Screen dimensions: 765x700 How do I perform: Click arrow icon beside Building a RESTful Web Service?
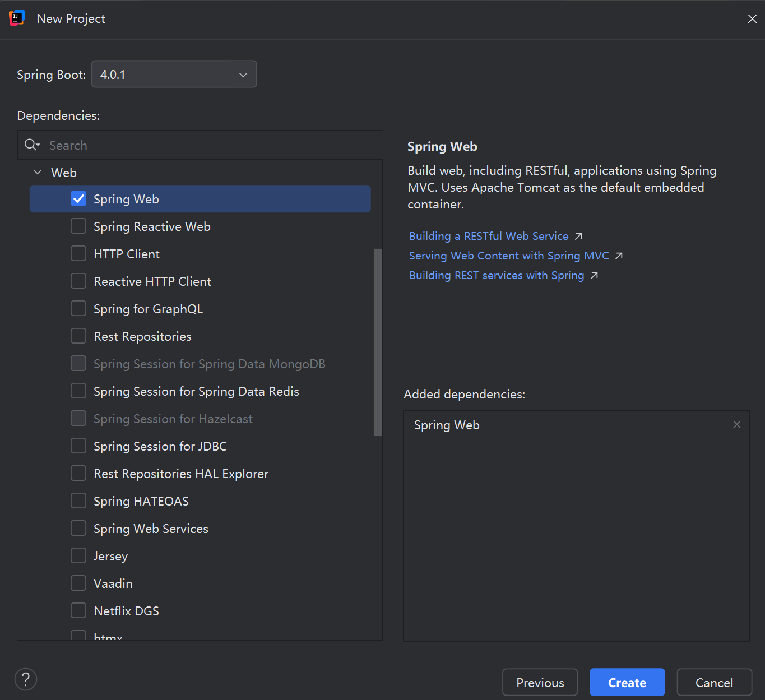pyautogui.click(x=579, y=237)
